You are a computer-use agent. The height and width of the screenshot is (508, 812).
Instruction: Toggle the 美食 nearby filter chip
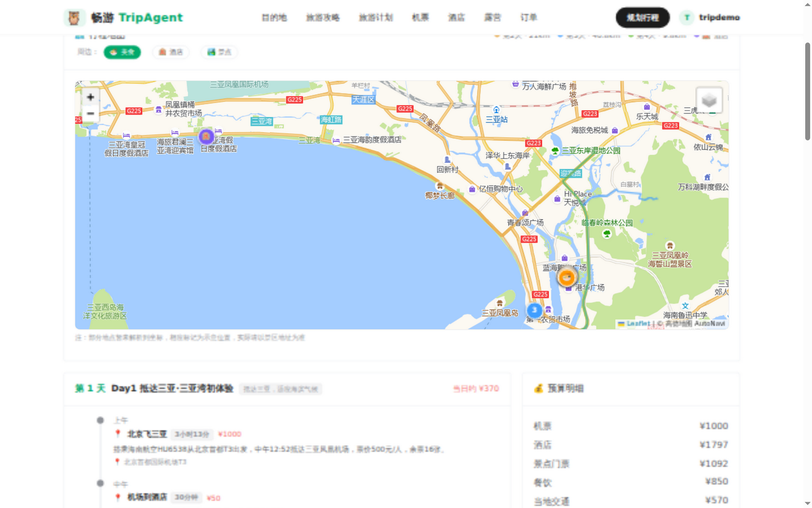click(x=122, y=52)
